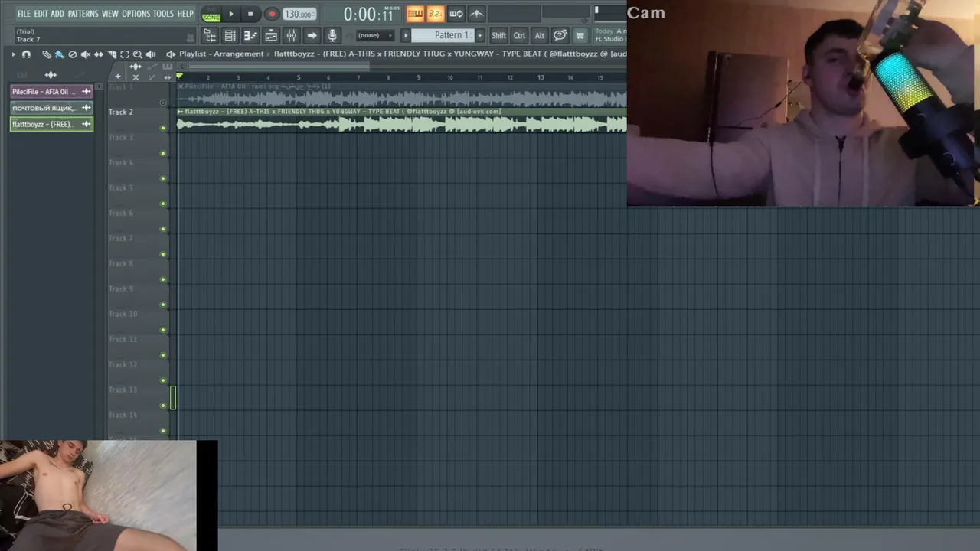Open the PATTERNS menu
The height and width of the screenshot is (551, 980).
click(x=83, y=14)
